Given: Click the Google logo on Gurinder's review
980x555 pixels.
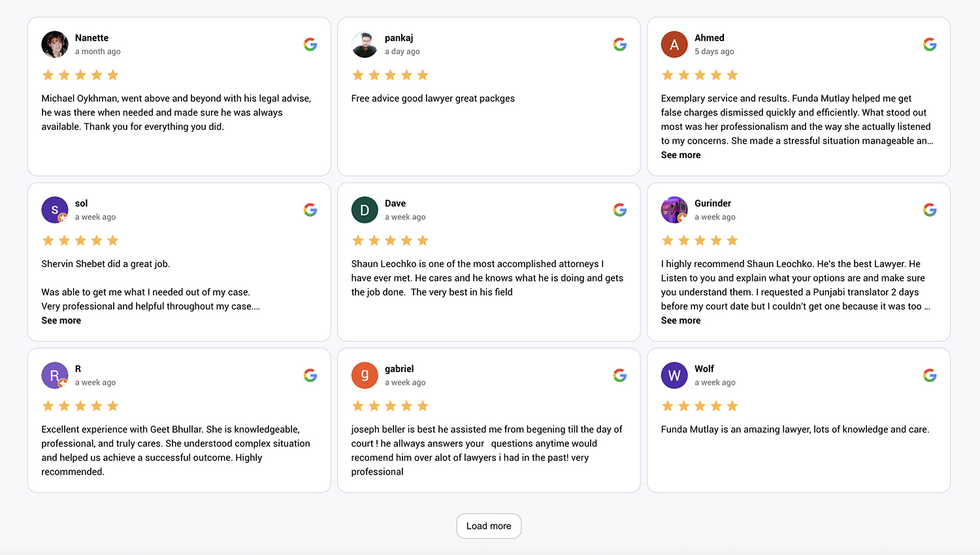Looking at the screenshot, I should [929, 210].
